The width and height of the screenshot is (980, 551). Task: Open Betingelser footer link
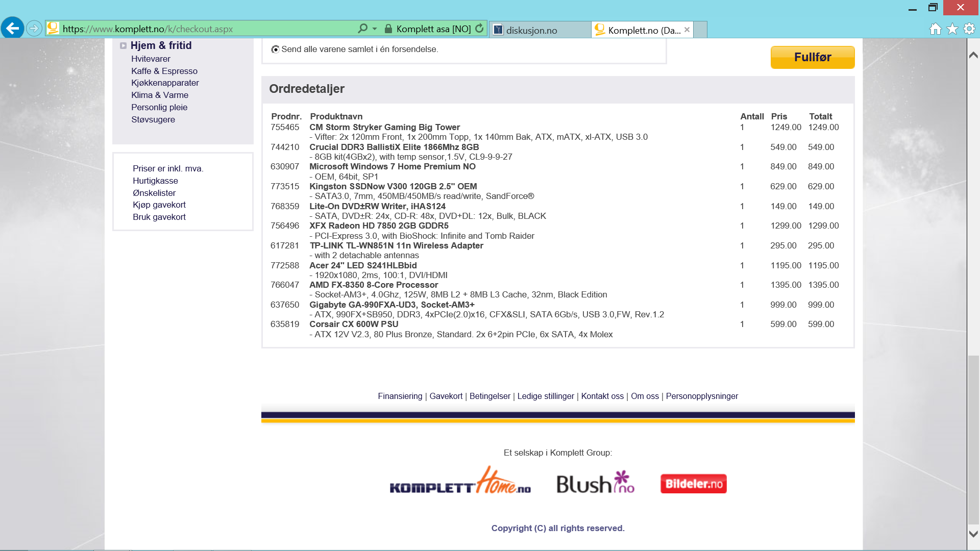(490, 396)
